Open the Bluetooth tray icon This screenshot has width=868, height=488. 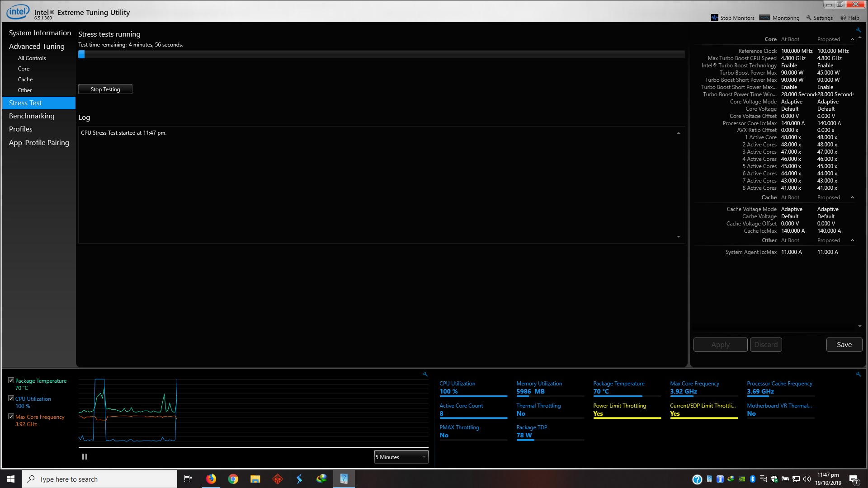[x=753, y=479]
